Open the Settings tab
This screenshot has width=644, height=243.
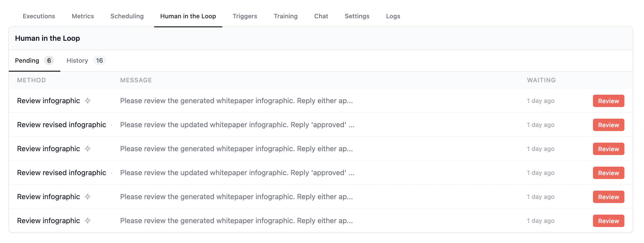pos(357,16)
